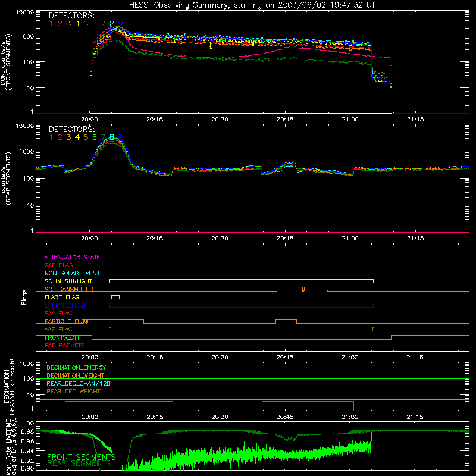This screenshot has height=476, width=476.
Task: Select the NON_SOLAR_EVENT flag label
Action: point(72,273)
